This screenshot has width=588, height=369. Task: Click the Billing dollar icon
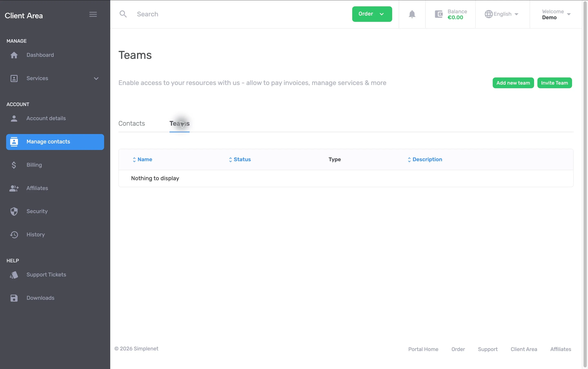pyautogui.click(x=14, y=165)
